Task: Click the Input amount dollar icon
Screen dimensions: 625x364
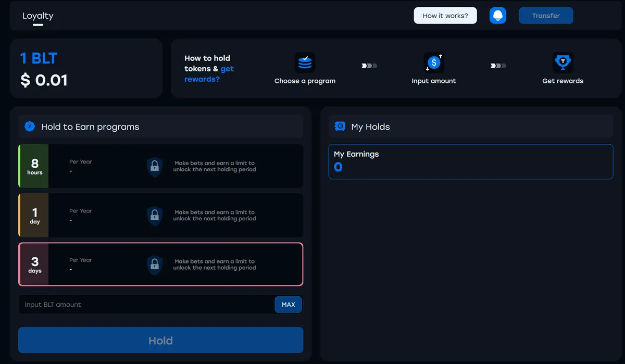Action: point(434,63)
